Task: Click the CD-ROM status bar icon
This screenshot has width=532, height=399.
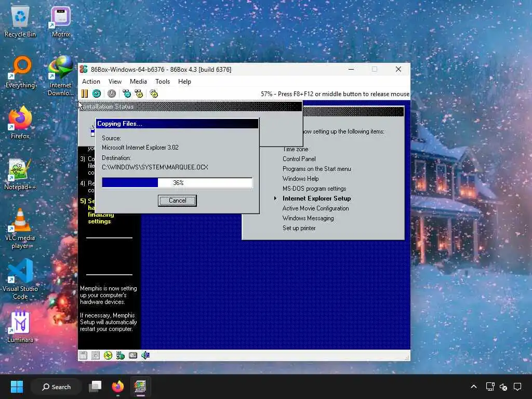Action: (108, 355)
